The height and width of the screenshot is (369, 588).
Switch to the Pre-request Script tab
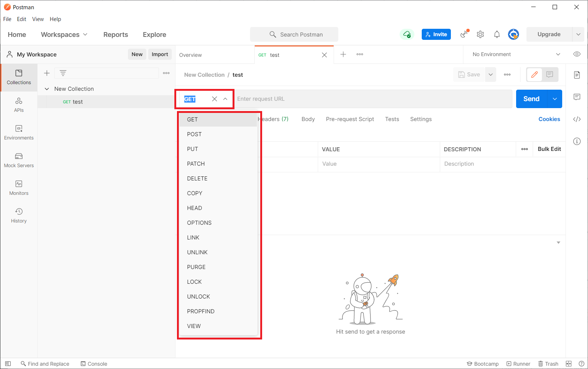tap(350, 119)
